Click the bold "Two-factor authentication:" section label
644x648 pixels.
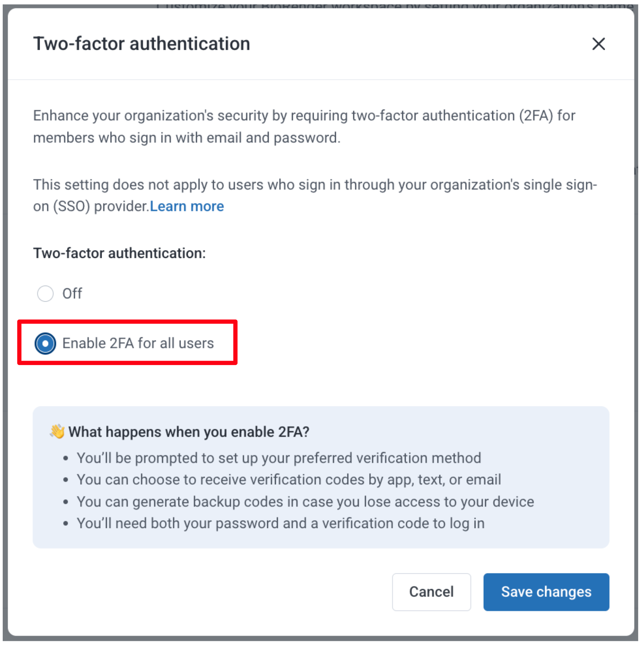119,253
